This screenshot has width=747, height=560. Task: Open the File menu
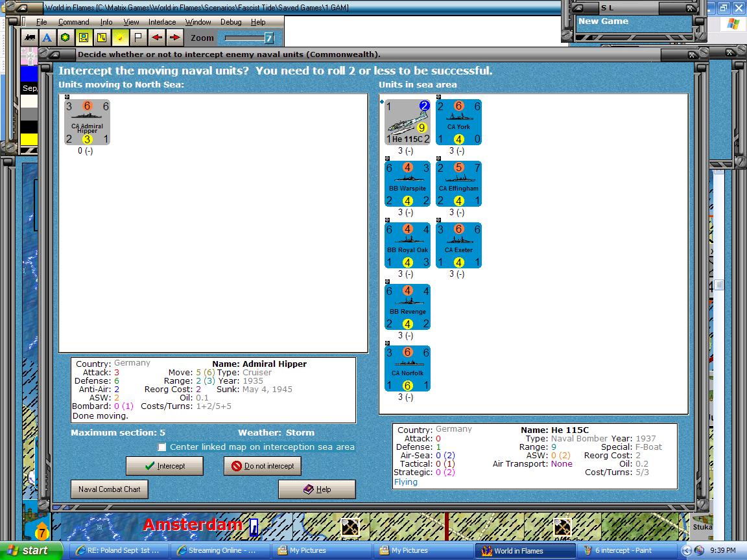click(41, 22)
